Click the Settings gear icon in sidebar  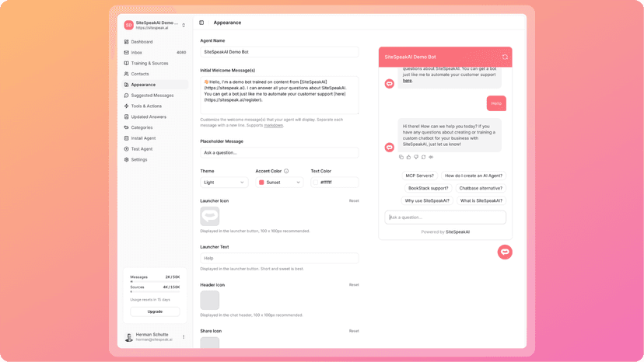click(127, 160)
